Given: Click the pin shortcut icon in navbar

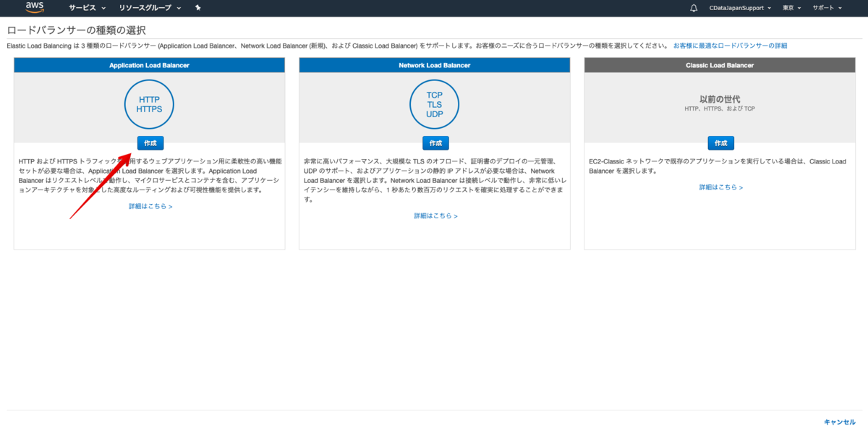Looking at the screenshot, I should click(x=197, y=8).
